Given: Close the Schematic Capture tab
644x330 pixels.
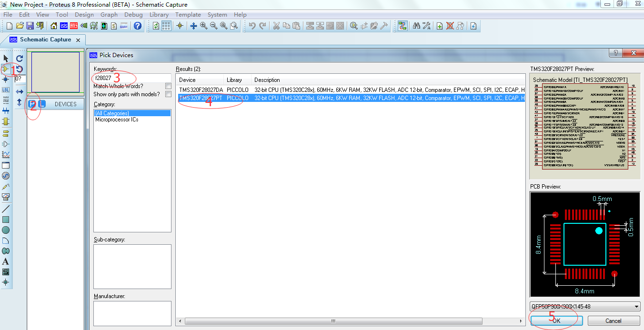Looking at the screenshot, I should [x=79, y=40].
